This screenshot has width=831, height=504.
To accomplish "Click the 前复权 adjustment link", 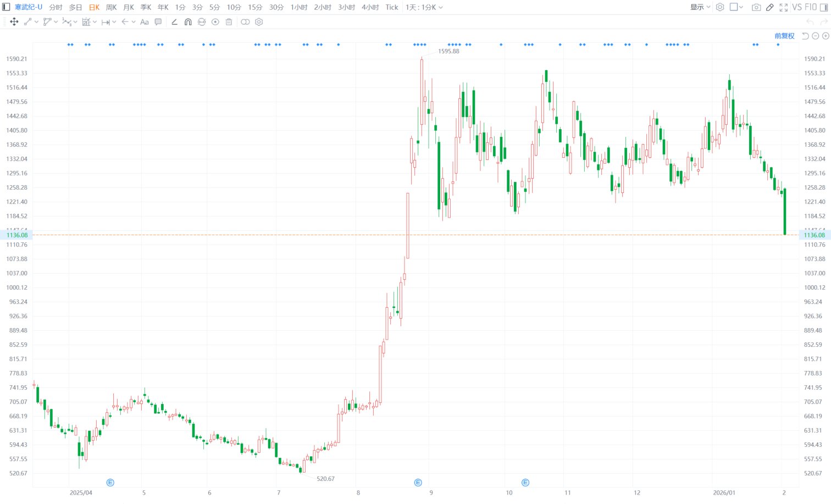I will click(785, 36).
